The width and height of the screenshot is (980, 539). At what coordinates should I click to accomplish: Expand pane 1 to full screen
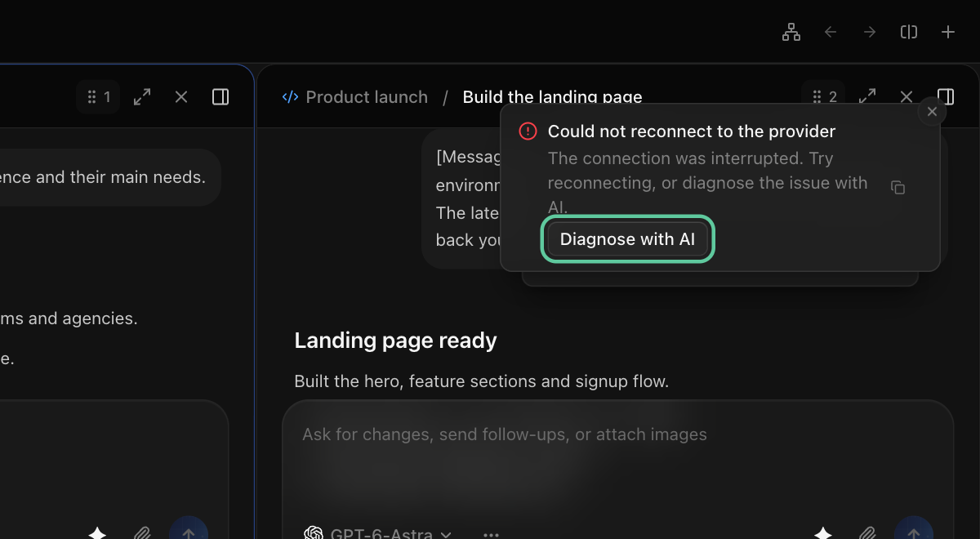coord(142,97)
